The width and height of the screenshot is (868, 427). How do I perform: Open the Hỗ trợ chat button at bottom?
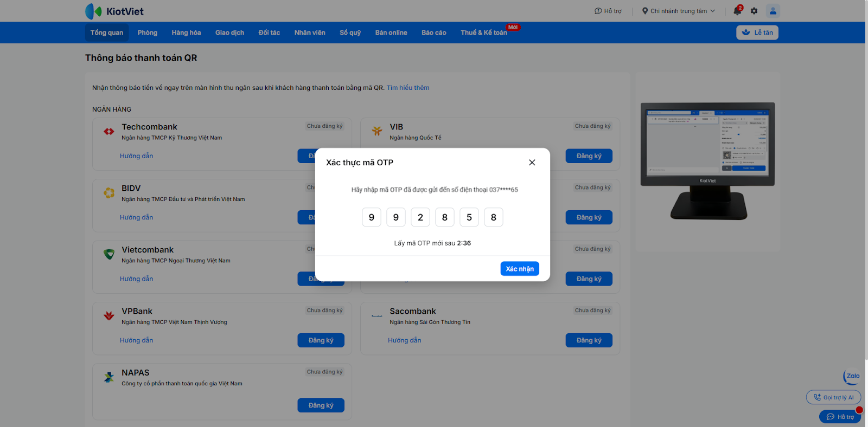tap(840, 417)
